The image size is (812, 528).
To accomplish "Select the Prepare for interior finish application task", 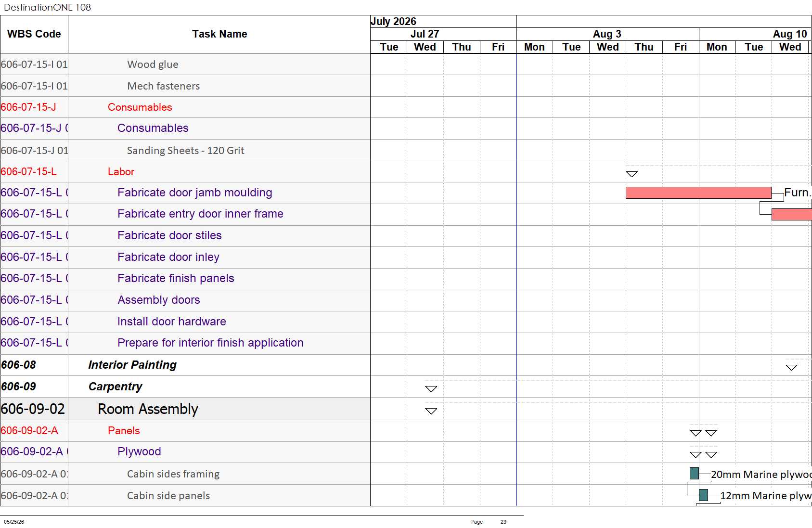I will [x=210, y=343].
